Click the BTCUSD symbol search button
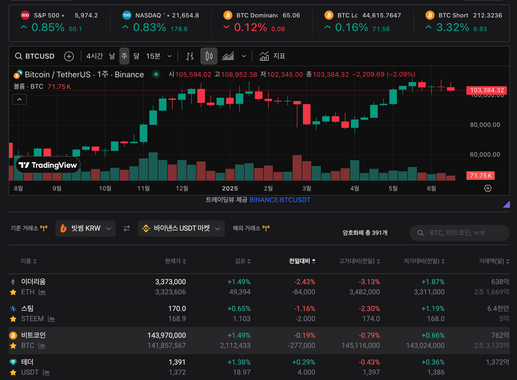517x380 pixels. (35, 56)
